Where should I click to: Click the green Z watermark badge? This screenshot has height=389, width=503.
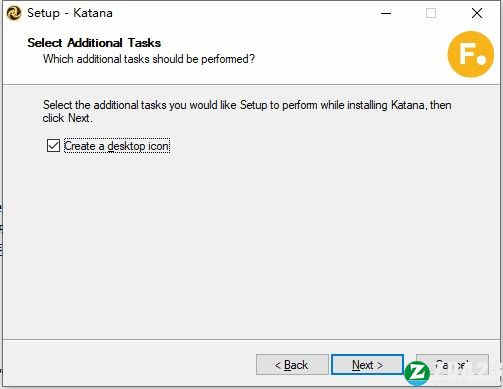click(x=417, y=373)
